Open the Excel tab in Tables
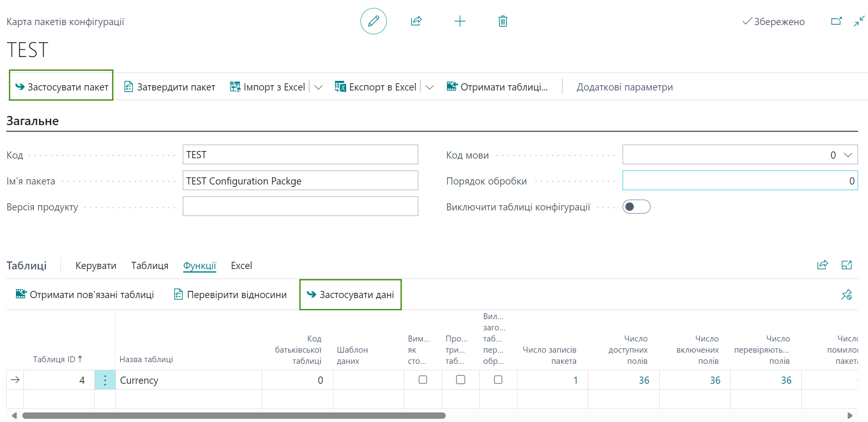868x422 pixels. (241, 266)
